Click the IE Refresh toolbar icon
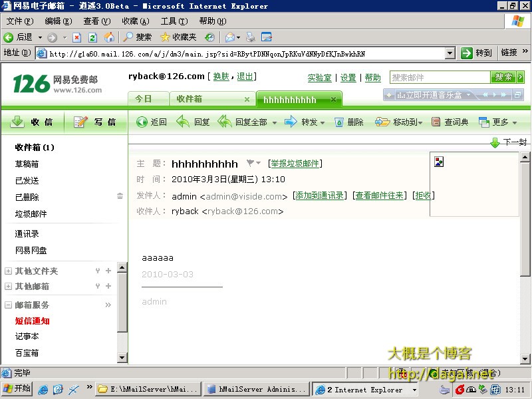532x399 pixels. coord(92,37)
